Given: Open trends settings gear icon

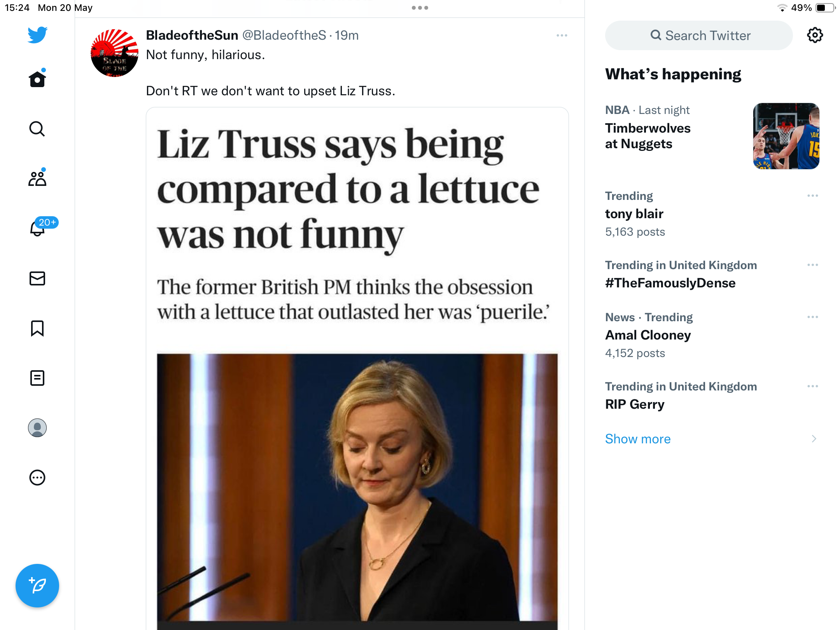Looking at the screenshot, I should 815,35.
